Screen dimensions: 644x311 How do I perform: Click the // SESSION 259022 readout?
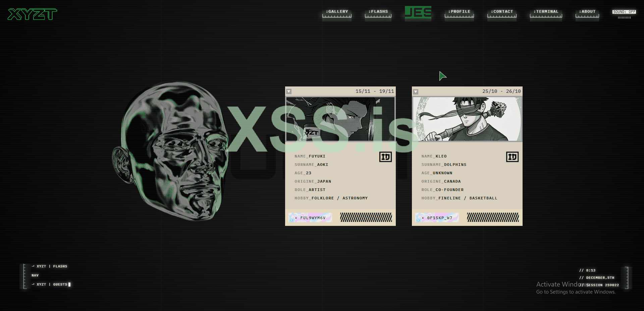pos(599,285)
